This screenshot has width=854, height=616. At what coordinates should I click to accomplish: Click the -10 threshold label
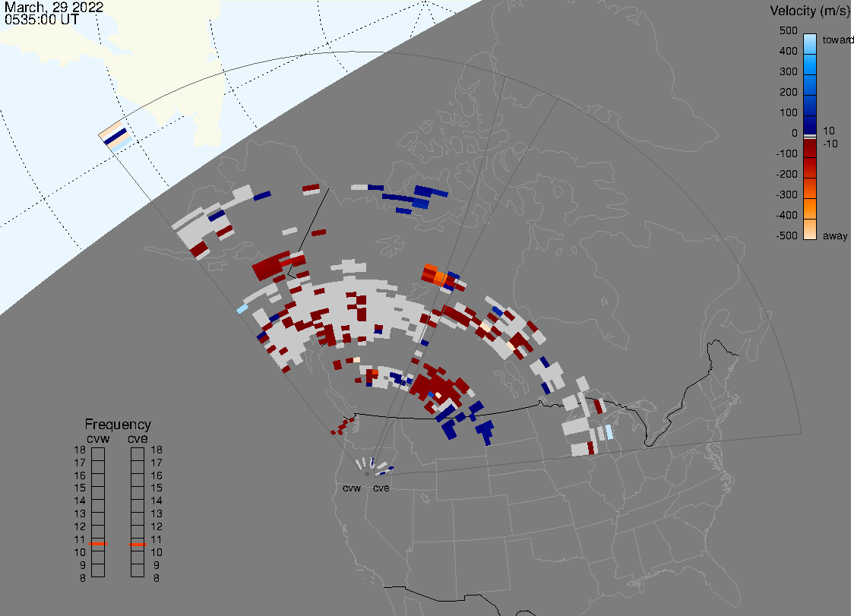coord(830,144)
